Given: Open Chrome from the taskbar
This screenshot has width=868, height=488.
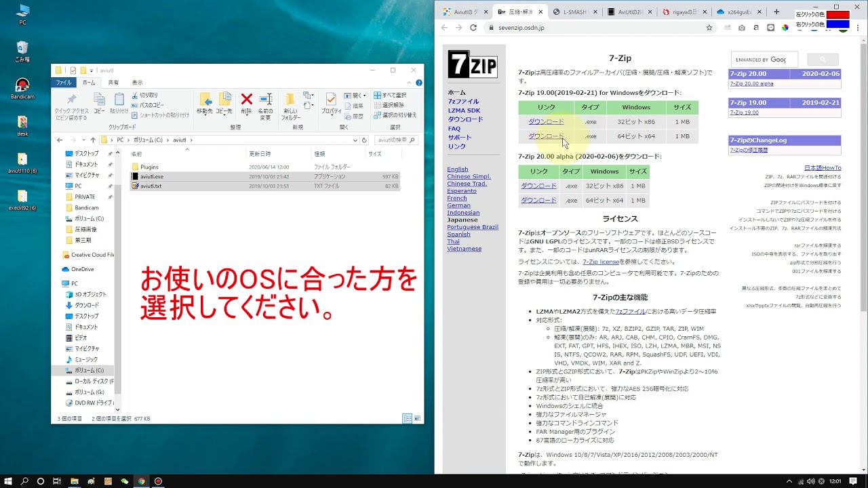Looking at the screenshot, I should click(141, 481).
